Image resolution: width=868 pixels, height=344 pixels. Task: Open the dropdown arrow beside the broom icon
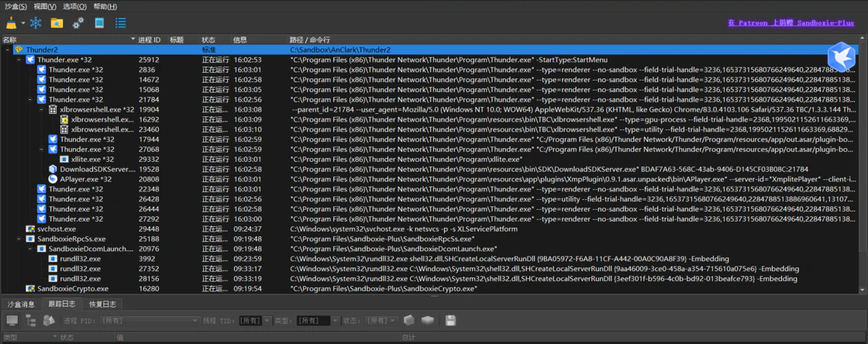tap(23, 23)
